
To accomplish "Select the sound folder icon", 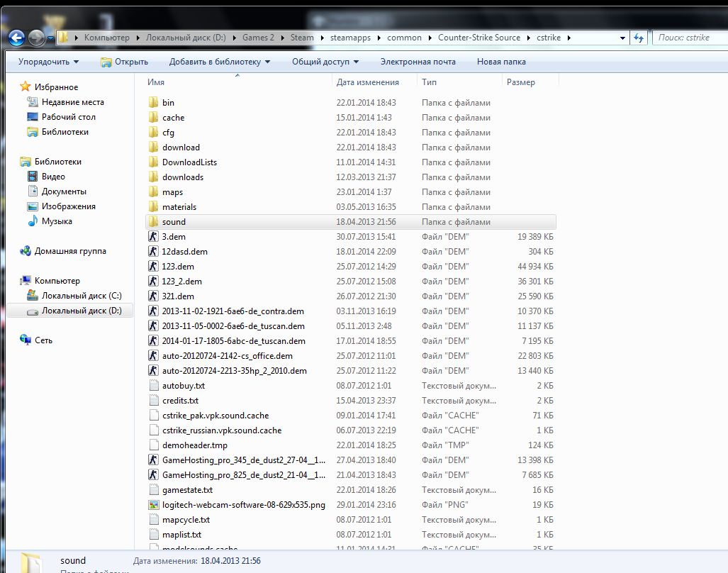I will (154, 221).
